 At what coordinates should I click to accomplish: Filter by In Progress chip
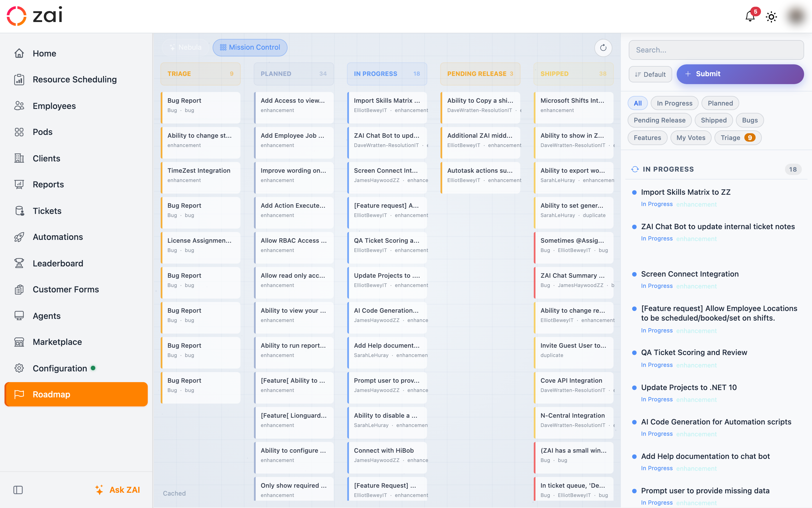674,103
